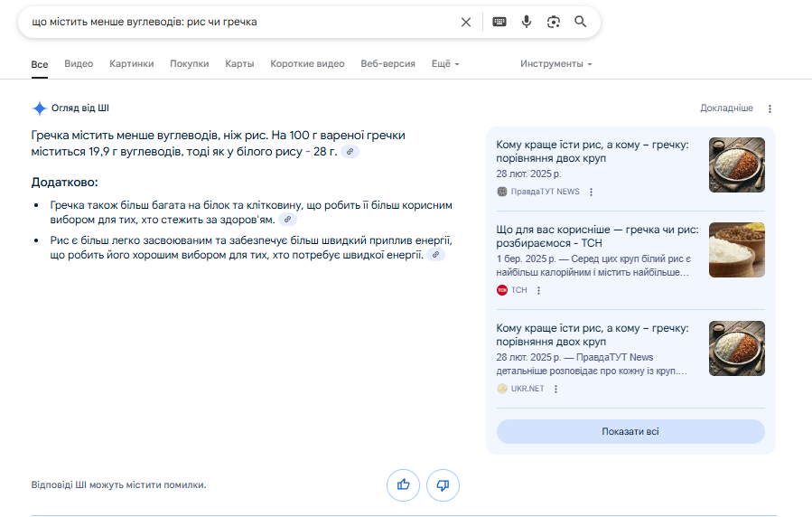
Task: Open first ПравдаТУТ NEWS article title
Action: pyautogui.click(x=593, y=151)
